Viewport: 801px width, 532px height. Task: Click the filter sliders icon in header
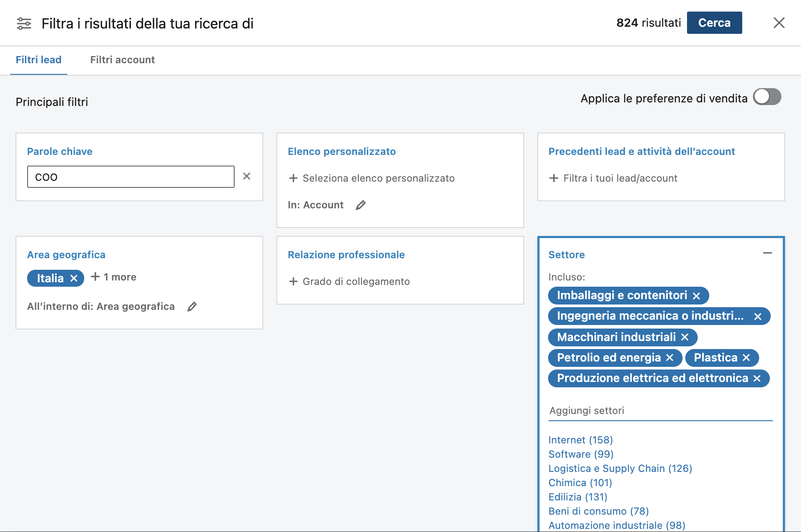pos(24,23)
